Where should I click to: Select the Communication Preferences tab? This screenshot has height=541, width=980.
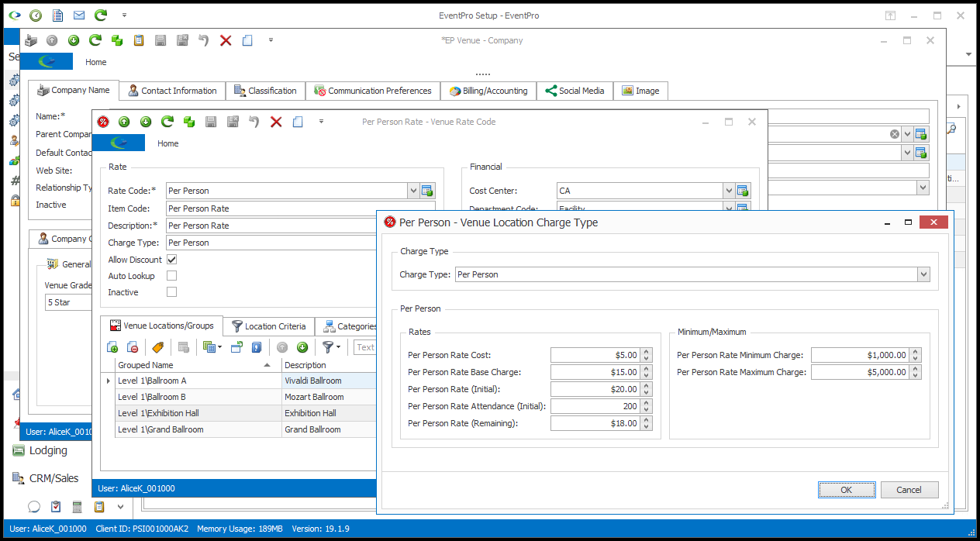pyautogui.click(x=373, y=91)
